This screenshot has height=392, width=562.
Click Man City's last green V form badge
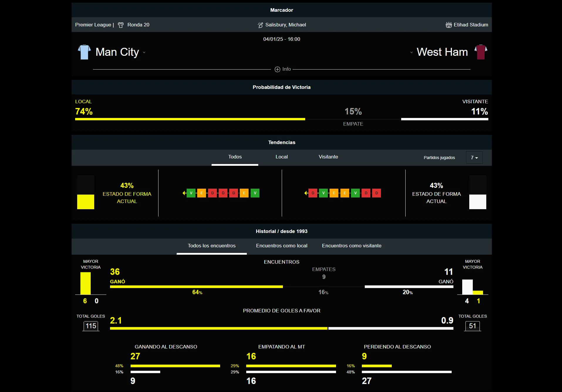point(255,193)
